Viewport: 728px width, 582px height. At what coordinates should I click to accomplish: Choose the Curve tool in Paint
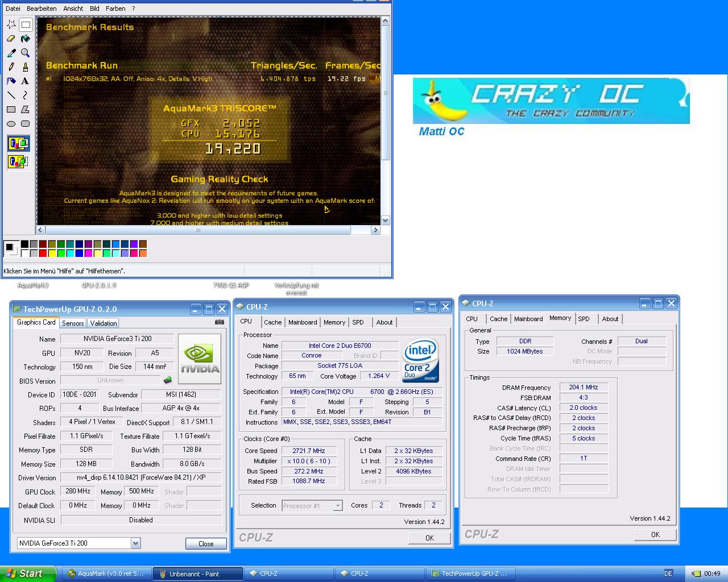tap(26, 95)
